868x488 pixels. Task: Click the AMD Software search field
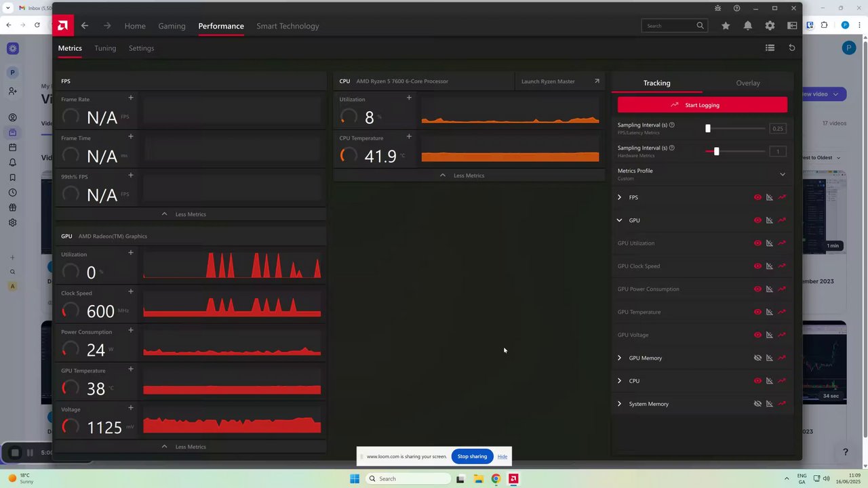675,26
